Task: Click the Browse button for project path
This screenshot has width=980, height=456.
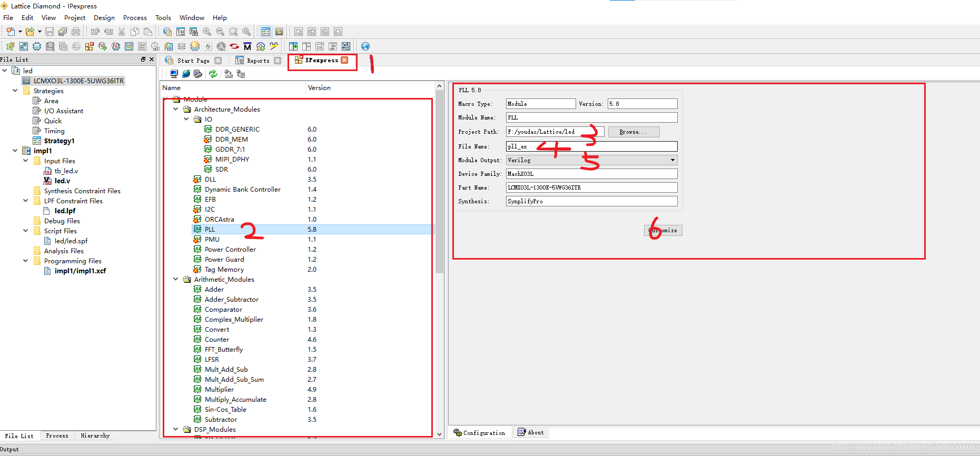Action: (633, 132)
